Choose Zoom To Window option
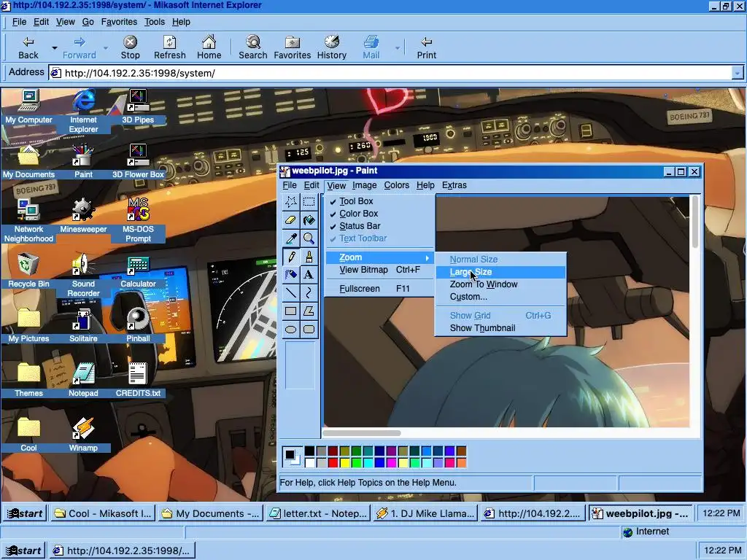Viewport: 747px width, 560px height. (x=500, y=284)
